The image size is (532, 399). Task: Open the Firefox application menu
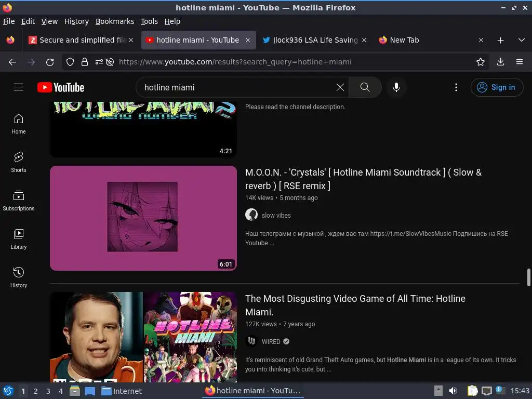tap(520, 62)
